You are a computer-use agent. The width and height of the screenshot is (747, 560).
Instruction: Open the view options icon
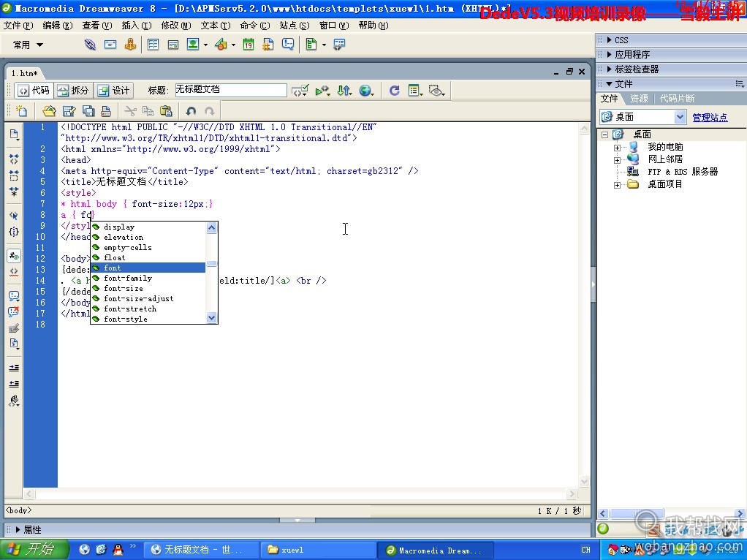pos(415,90)
